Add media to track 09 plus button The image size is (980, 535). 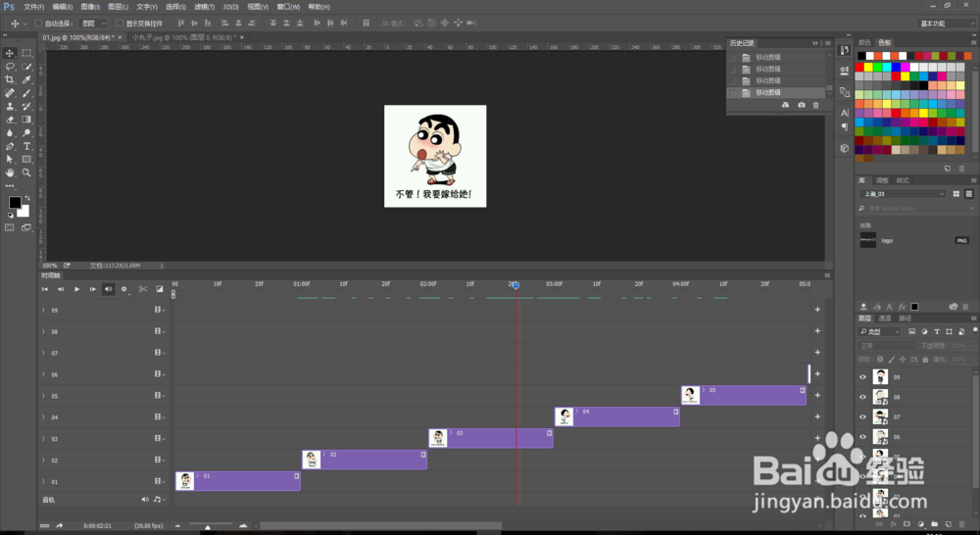(817, 310)
